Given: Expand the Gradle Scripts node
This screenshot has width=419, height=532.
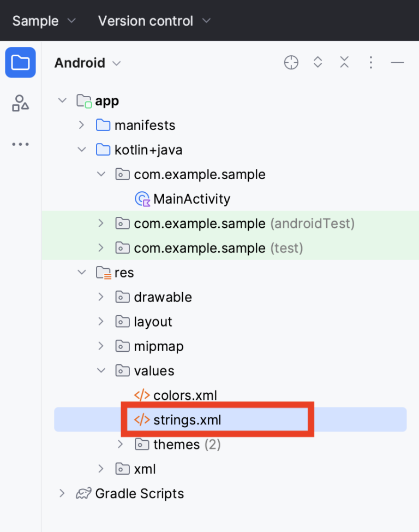Looking at the screenshot, I should [x=61, y=493].
